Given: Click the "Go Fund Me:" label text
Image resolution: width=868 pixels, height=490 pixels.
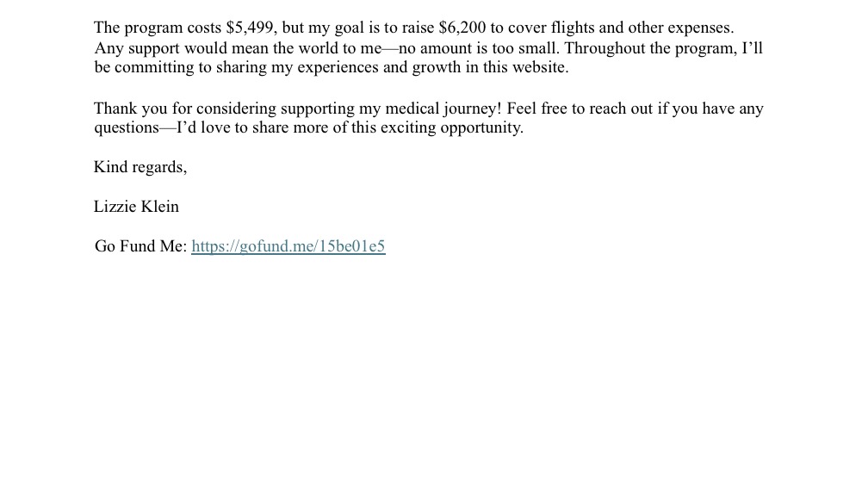Looking at the screenshot, I should tap(140, 245).
